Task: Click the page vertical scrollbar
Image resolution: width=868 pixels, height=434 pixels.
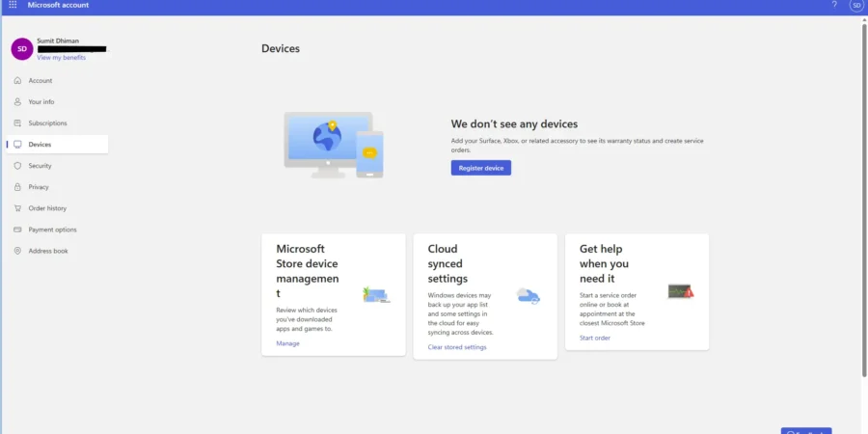Action: point(864,200)
